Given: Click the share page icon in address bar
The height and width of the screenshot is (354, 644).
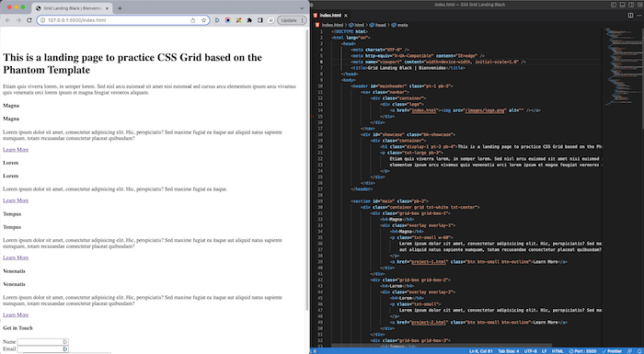Looking at the screenshot, I should point(192,20).
